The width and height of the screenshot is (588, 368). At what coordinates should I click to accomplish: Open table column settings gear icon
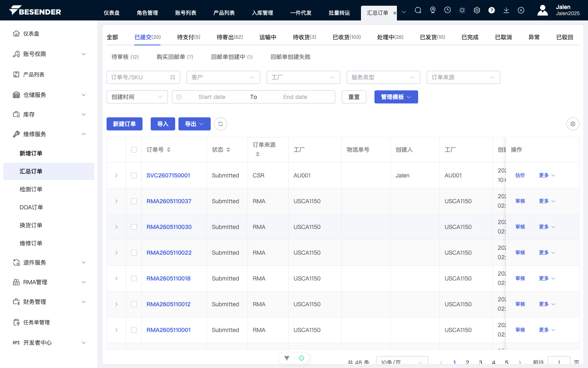coord(573,124)
